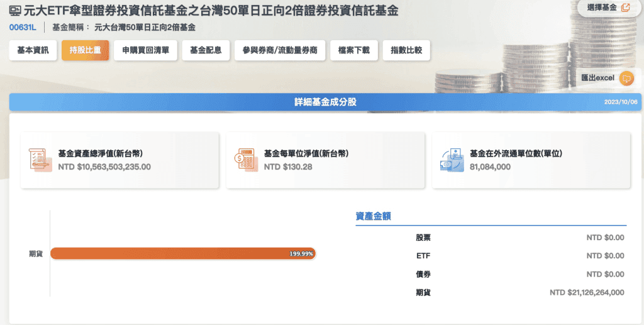
Task: Click the 資產金額 heading
Action: click(x=373, y=216)
